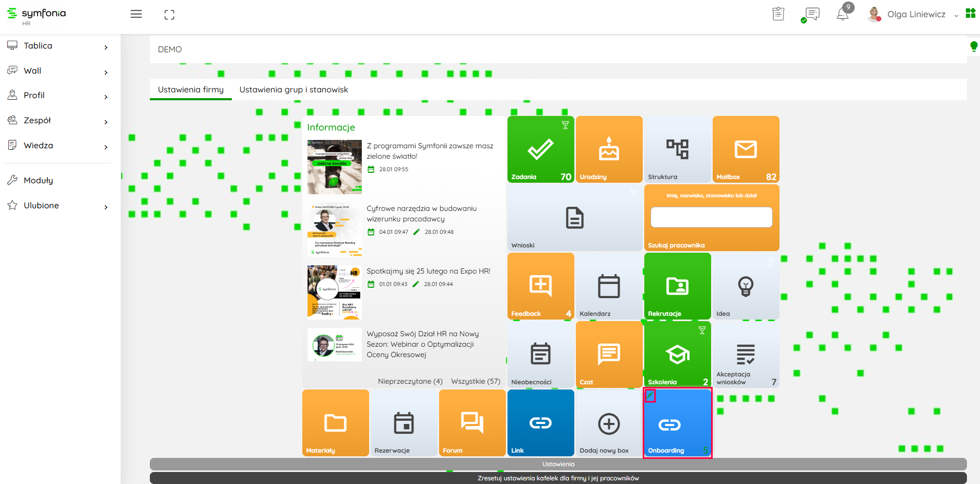980x484 pixels.
Task: Open the Zadania tasks tile
Action: point(540,149)
